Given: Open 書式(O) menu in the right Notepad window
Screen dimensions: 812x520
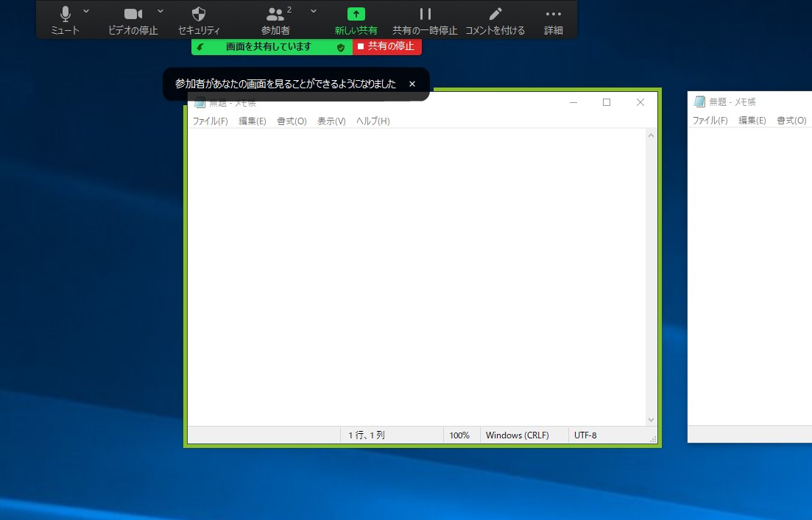Looking at the screenshot, I should [x=790, y=120].
